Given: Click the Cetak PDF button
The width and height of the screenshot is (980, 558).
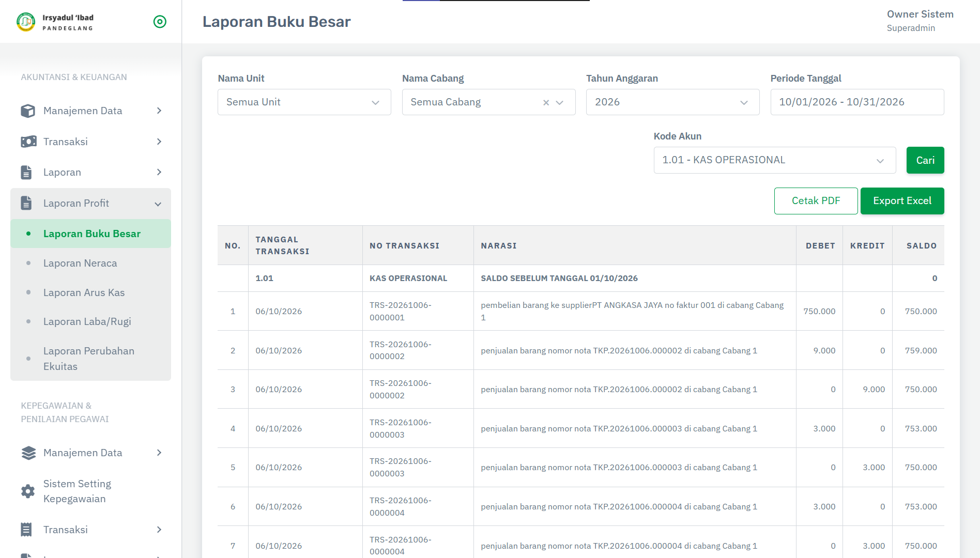Looking at the screenshot, I should pos(816,201).
